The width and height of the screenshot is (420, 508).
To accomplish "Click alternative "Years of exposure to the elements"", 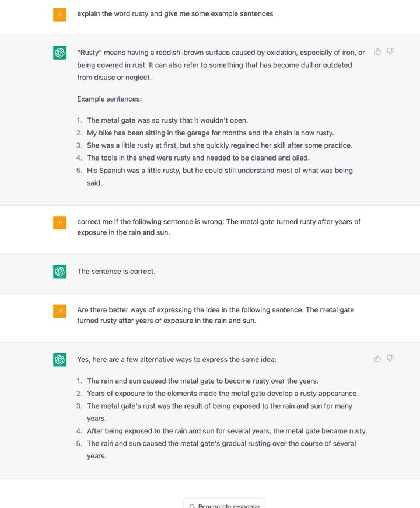I will coord(223,394).
